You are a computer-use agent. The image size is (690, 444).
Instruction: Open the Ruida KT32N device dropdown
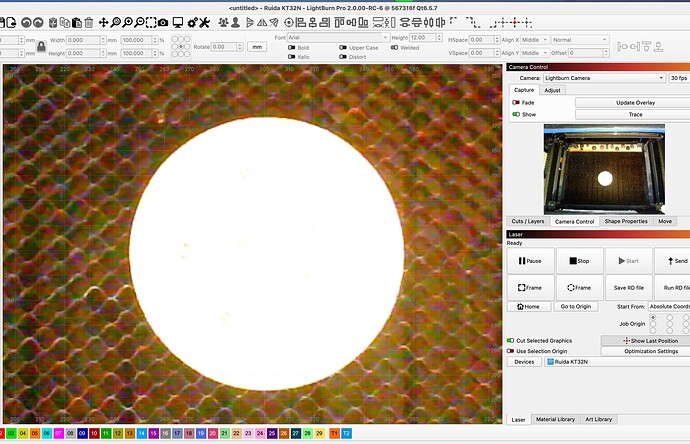tap(617, 362)
